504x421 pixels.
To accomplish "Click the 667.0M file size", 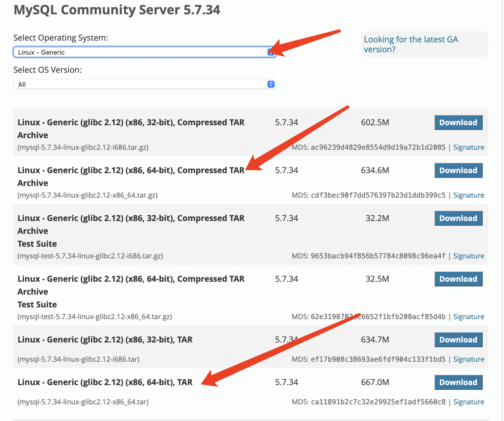I will coord(375,382).
